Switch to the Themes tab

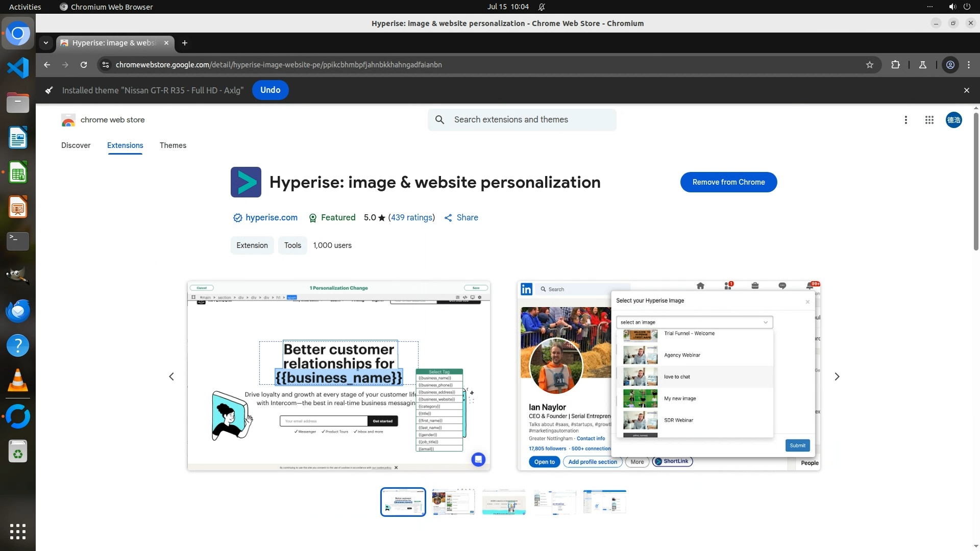point(173,145)
